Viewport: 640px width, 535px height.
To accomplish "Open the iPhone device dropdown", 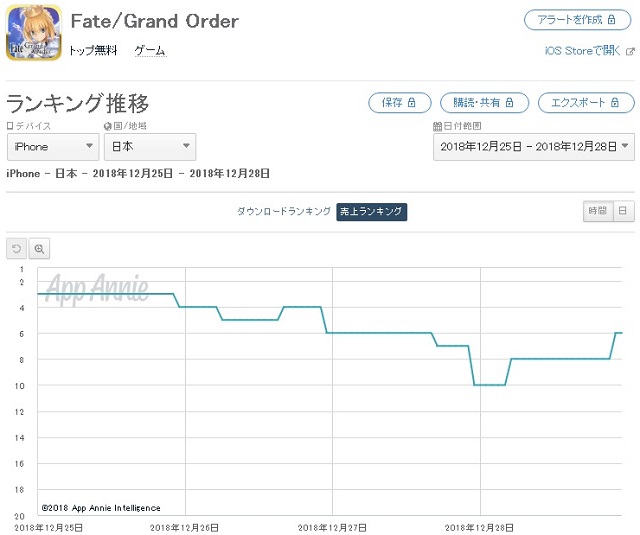I will tap(53, 147).
